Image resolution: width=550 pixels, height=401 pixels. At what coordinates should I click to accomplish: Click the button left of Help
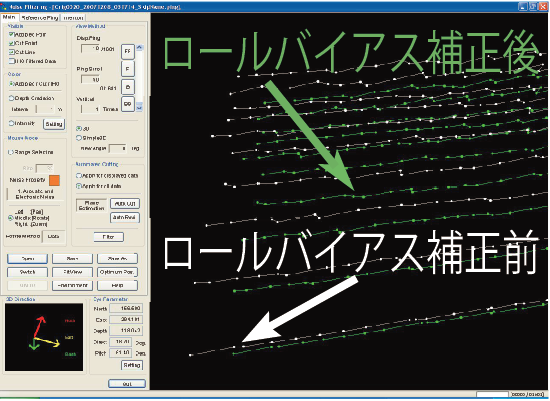point(72,286)
